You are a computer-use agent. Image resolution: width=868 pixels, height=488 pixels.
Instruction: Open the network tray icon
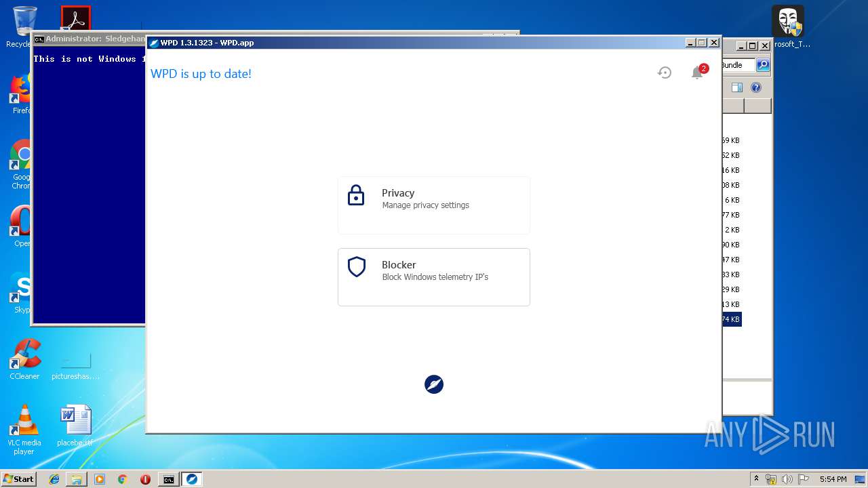[771, 479]
